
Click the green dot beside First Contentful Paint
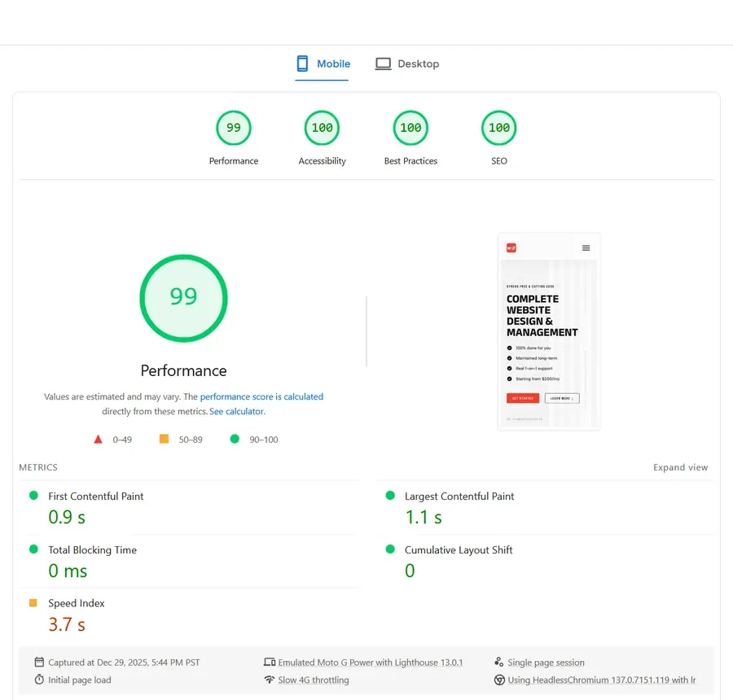point(33,495)
